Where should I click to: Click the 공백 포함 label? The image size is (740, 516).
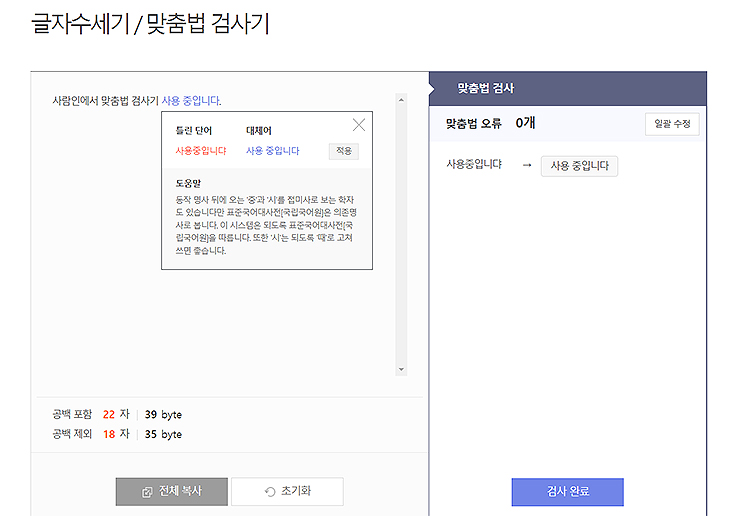tap(72, 414)
